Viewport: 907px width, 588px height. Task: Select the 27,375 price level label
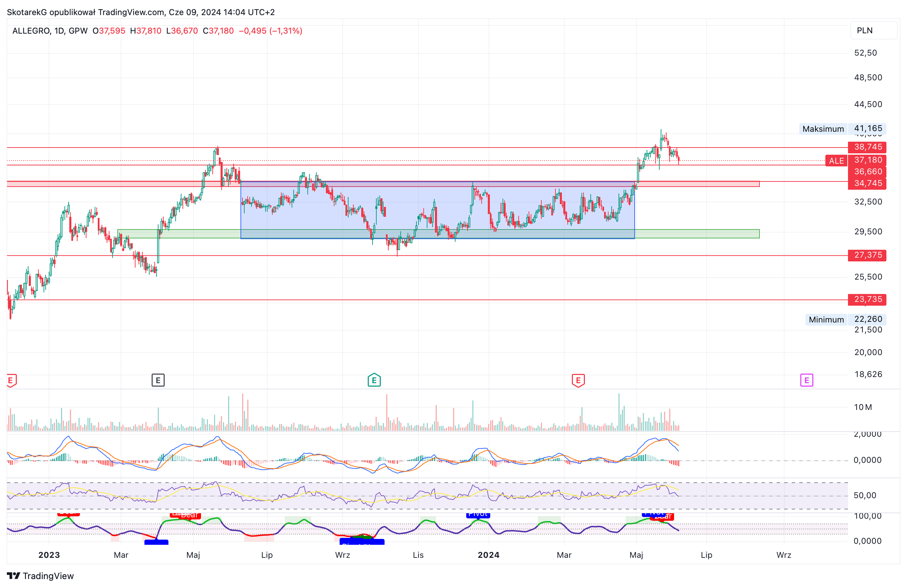pos(867,255)
